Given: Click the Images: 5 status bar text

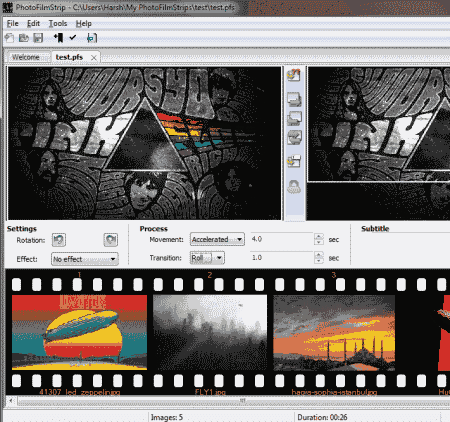Looking at the screenshot, I should [167, 417].
